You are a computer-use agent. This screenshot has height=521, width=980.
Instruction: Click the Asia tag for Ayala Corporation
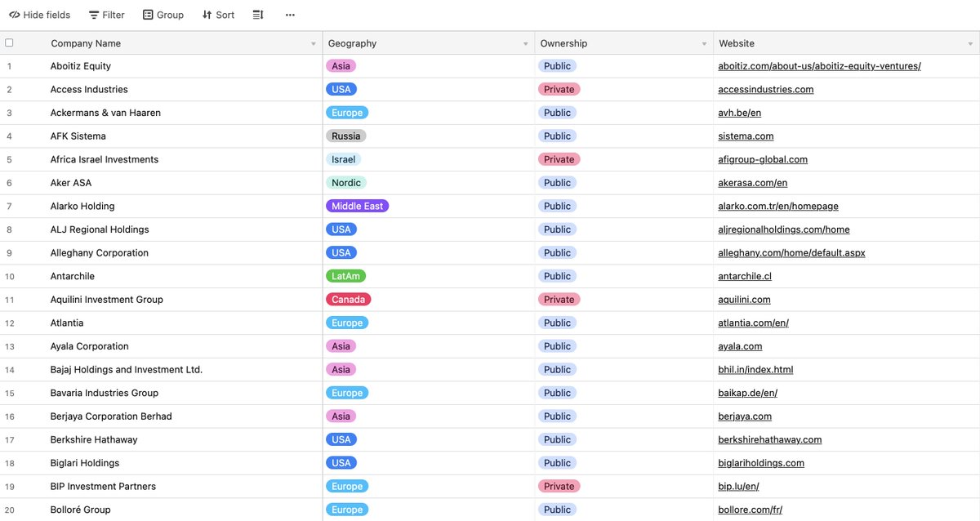tap(341, 346)
